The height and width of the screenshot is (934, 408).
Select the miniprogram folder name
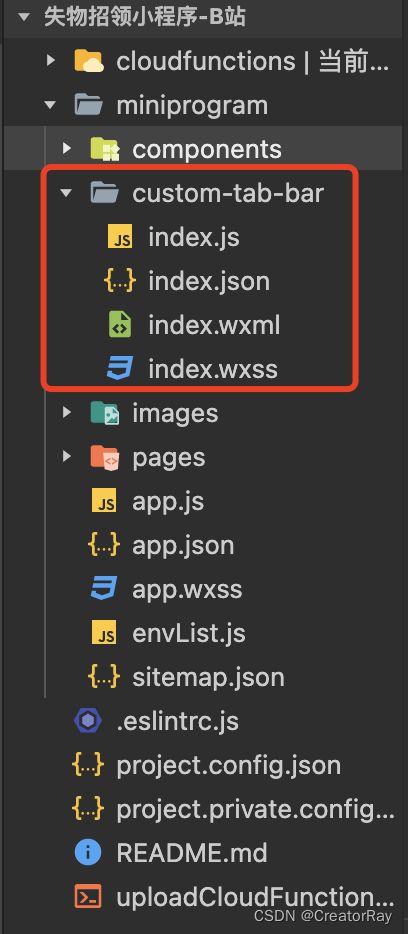(x=192, y=106)
